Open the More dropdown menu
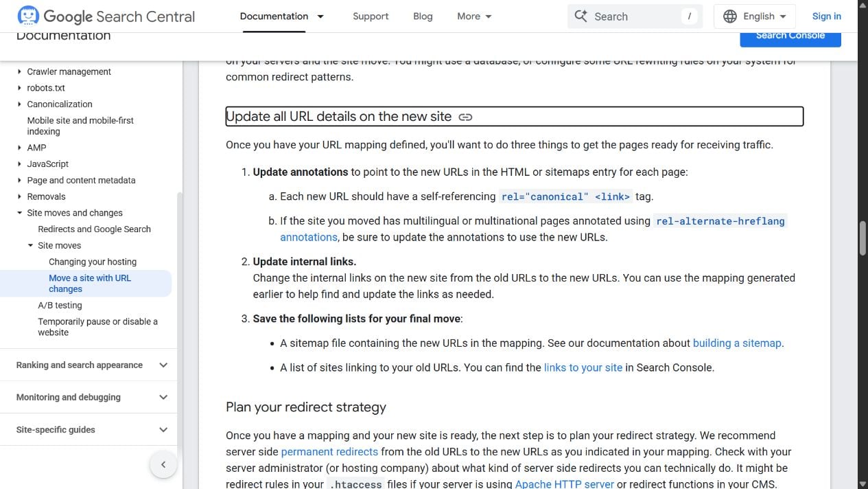868x489 pixels. tap(474, 16)
